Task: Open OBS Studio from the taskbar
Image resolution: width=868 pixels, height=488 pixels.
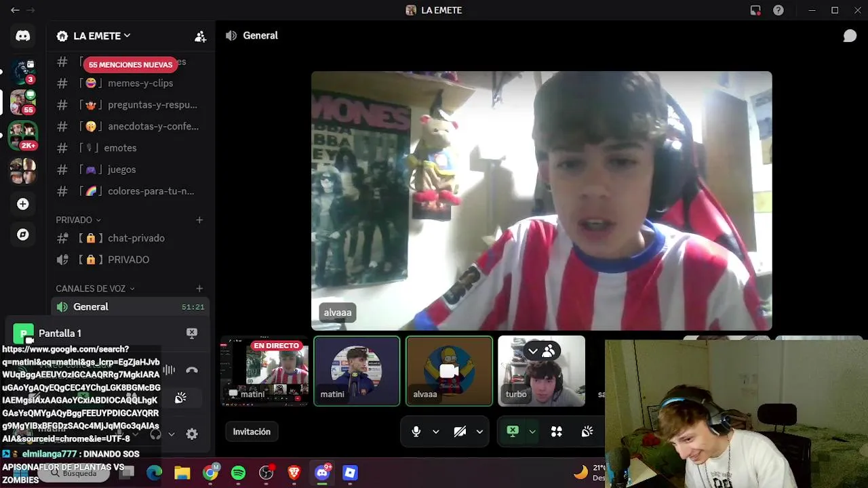Action: (x=267, y=472)
